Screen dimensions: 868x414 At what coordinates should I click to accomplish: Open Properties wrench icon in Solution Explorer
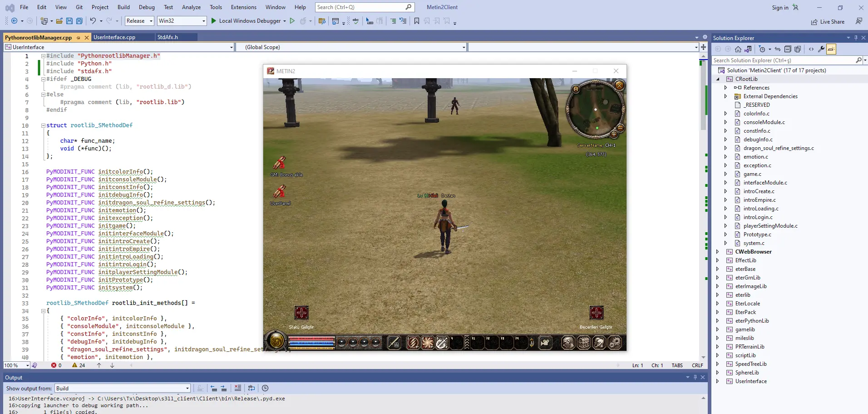point(821,49)
